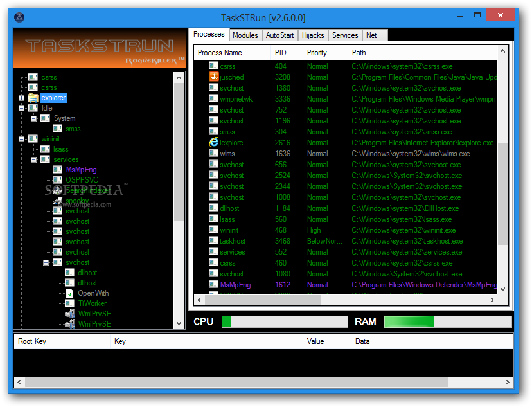Viewport: 532px width, 407px height.
Task: Select the SearchIndexer tree item
Action: tap(88, 190)
